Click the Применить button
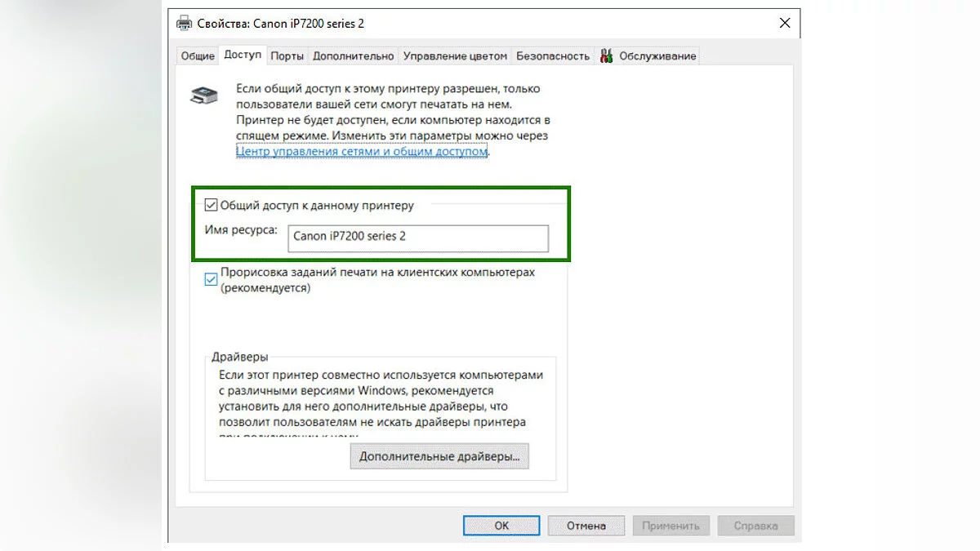980x551 pixels. (671, 526)
